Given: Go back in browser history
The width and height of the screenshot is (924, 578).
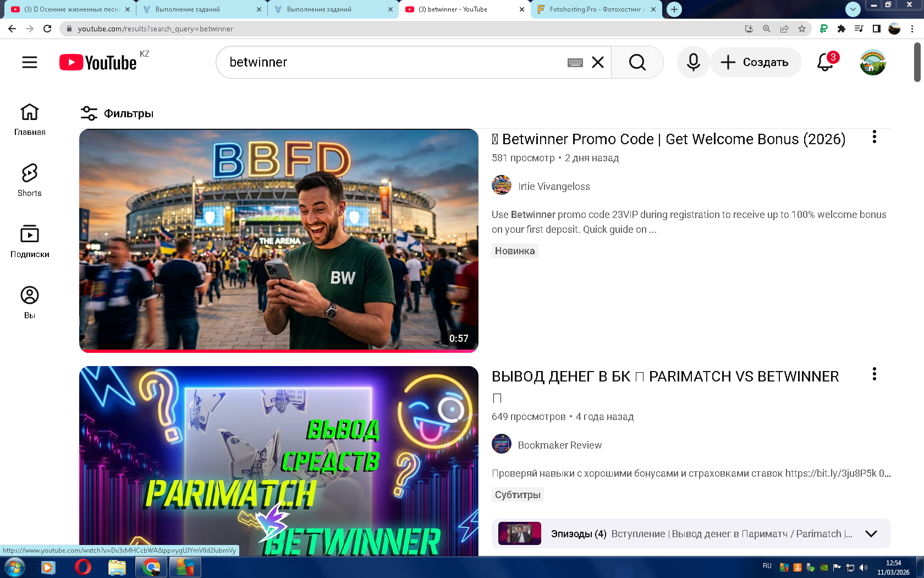Looking at the screenshot, I should (12, 29).
